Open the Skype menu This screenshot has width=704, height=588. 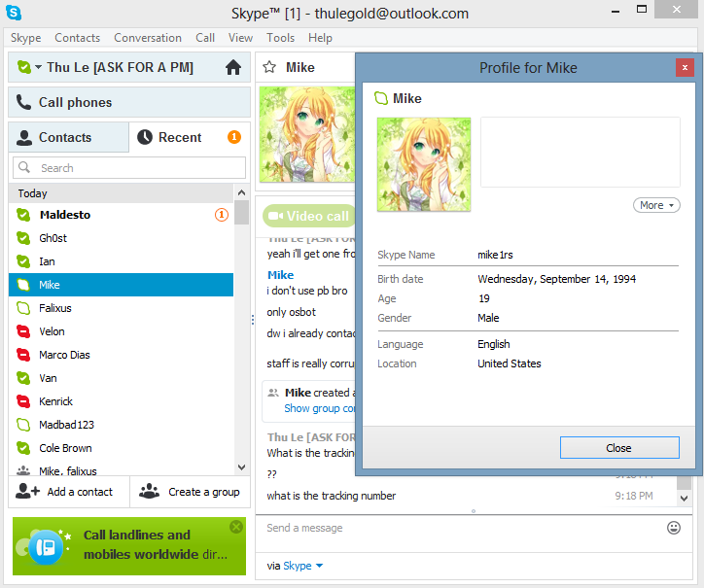pyautogui.click(x=26, y=38)
